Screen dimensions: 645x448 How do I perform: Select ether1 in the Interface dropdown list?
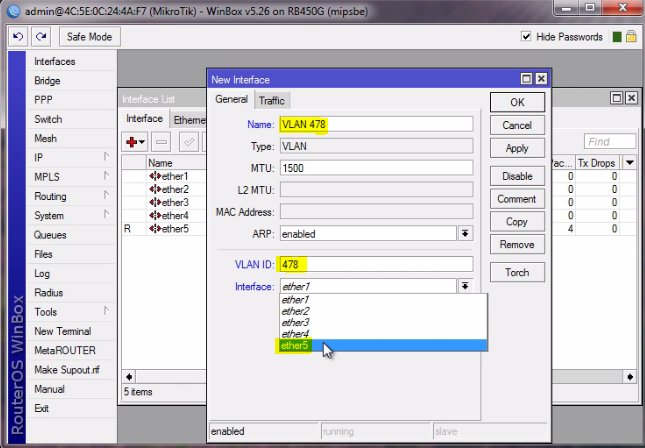383,300
